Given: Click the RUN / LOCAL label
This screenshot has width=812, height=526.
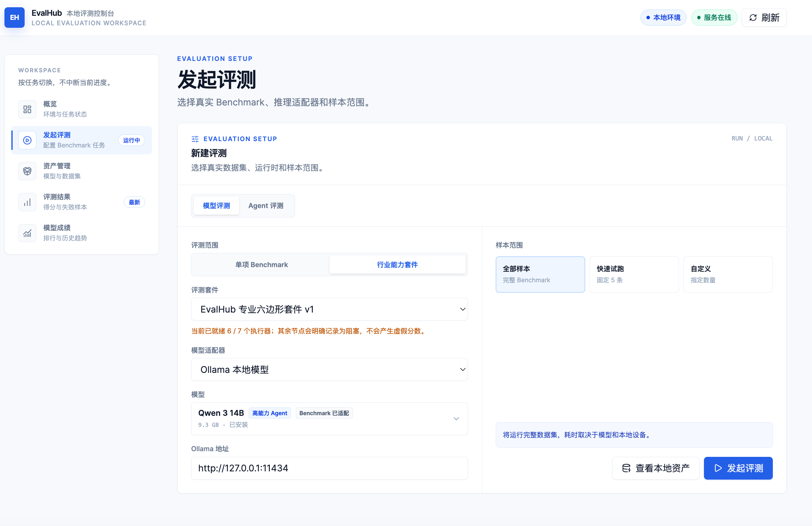Looking at the screenshot, I should (752, 138).
